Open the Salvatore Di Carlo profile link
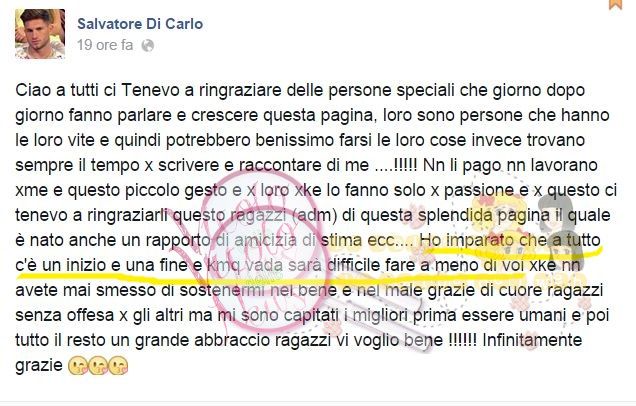636x406 pixels. click(x=140, y=24)
